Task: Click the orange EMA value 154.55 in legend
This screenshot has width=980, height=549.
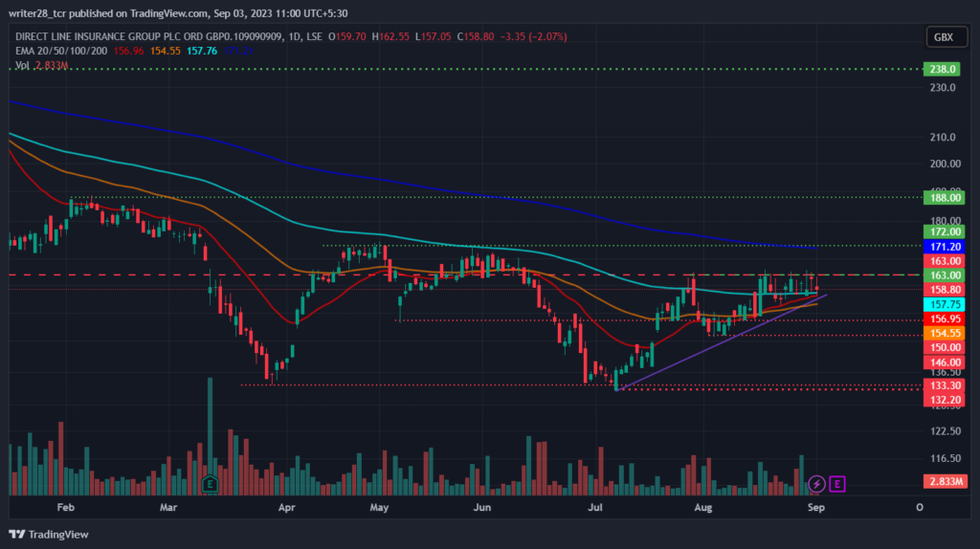Action: point(165,52)
